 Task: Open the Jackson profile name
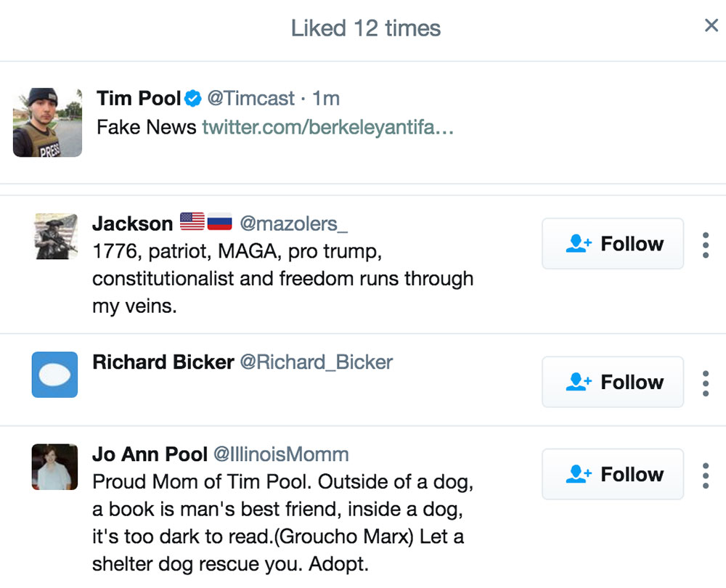(x=133, y=224)
